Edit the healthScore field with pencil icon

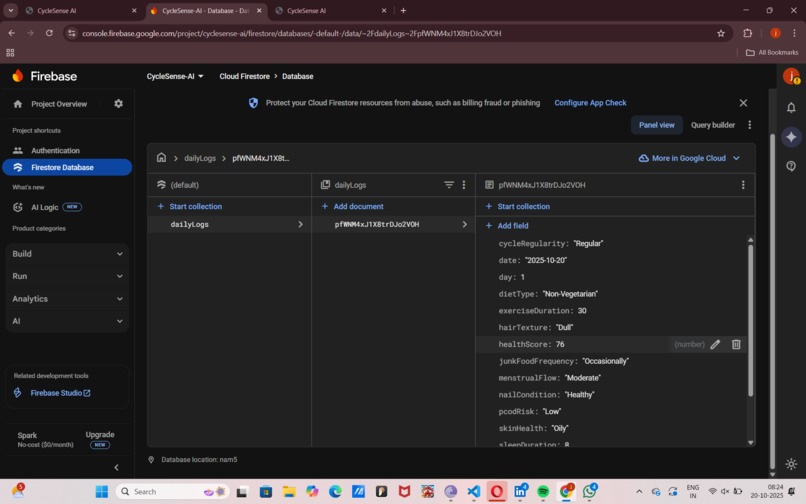click(x=715, y=345)
